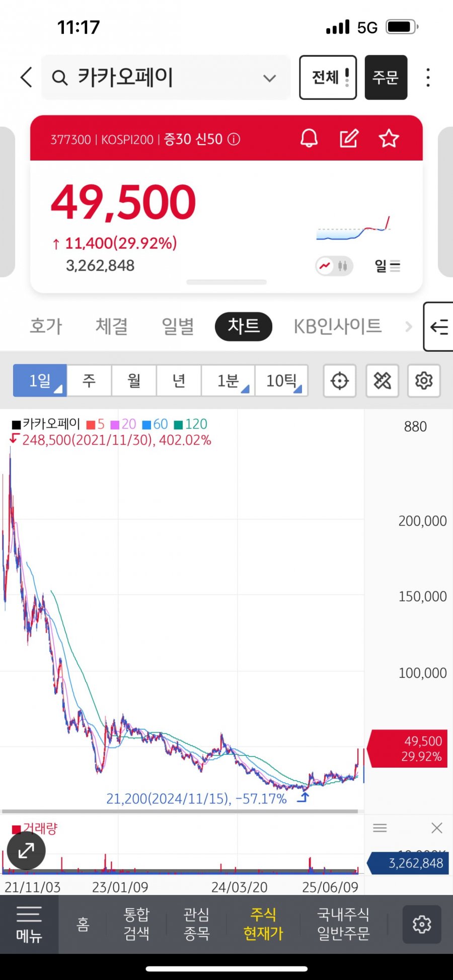The width and height of the screenshot is (453, 980).
Task: Open the 10틱 tick interval dropdown
Action: [x=281, y=381]
